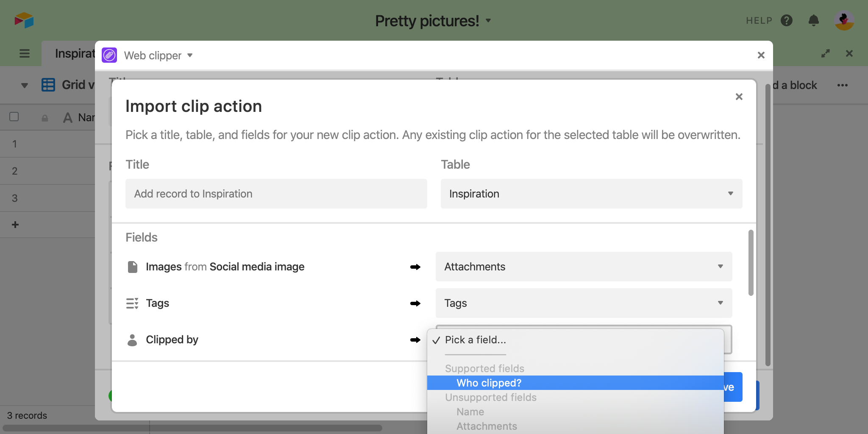The width and height of the screenshot is (868, 434).
Task: Open the hamburger menu icon
Action: (x=25, y=53)
